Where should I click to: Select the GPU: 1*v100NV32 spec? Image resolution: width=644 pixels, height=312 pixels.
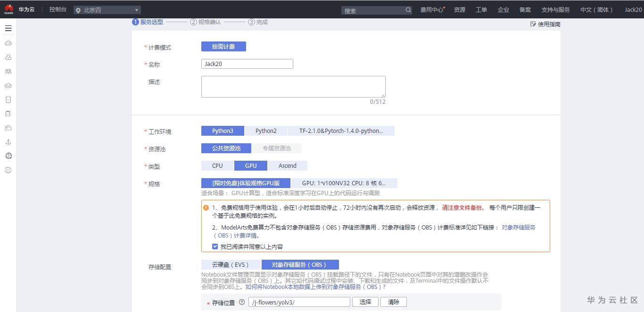(x=344, y=183)
